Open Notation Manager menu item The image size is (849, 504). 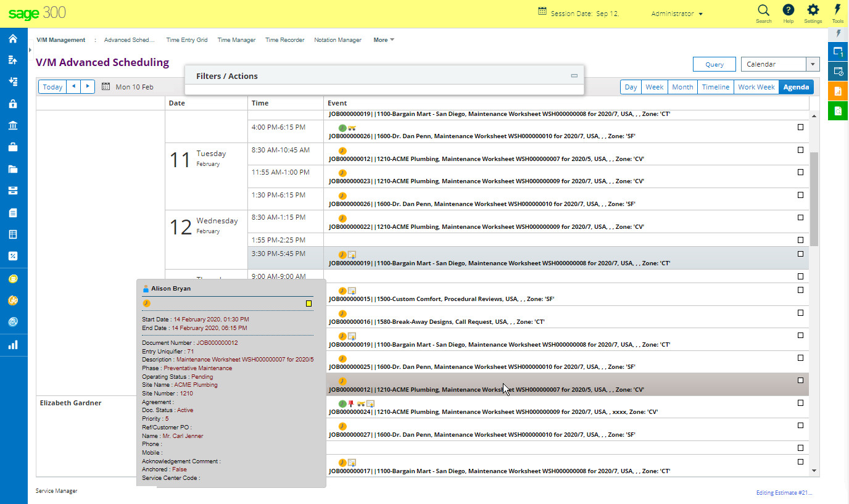pyautogui.click(x=338, y=40)
